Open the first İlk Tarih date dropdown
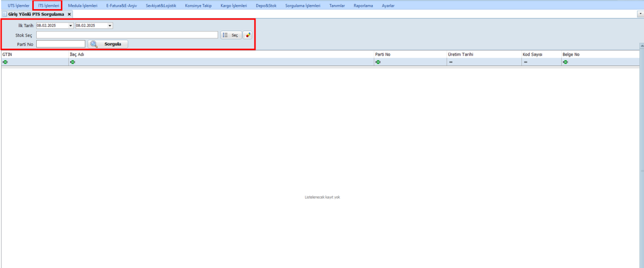This screenshot has height=268, width=644. 71,26
